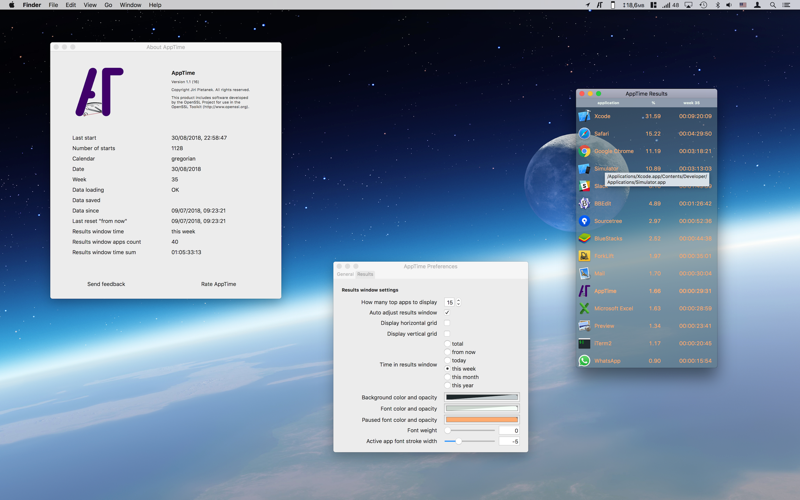
Task: Open Notification Center from menu bar
Action: pyautogui.click(x=786, y=5)
